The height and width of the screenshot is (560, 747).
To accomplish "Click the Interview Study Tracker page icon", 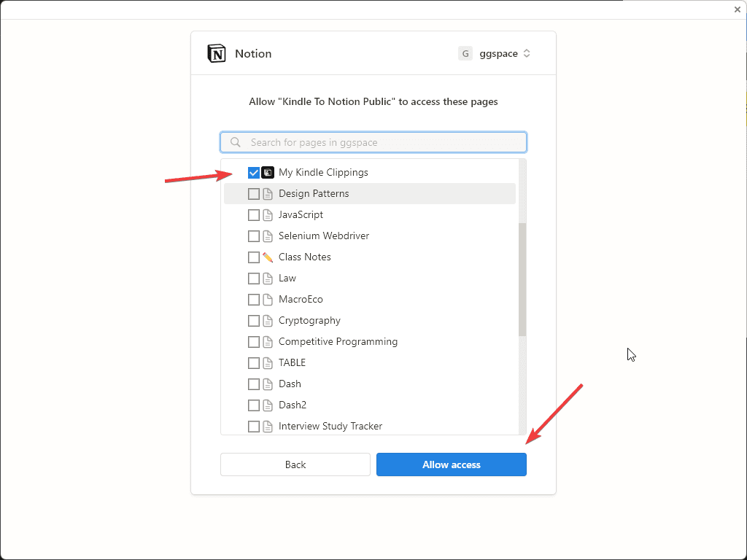I will pos(268,426).
